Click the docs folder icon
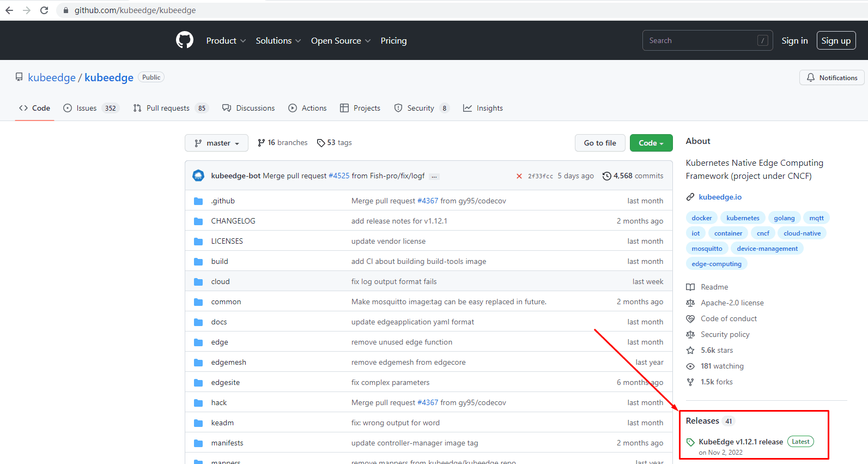Viewport: 868px width, 464px height. [198, 322]
